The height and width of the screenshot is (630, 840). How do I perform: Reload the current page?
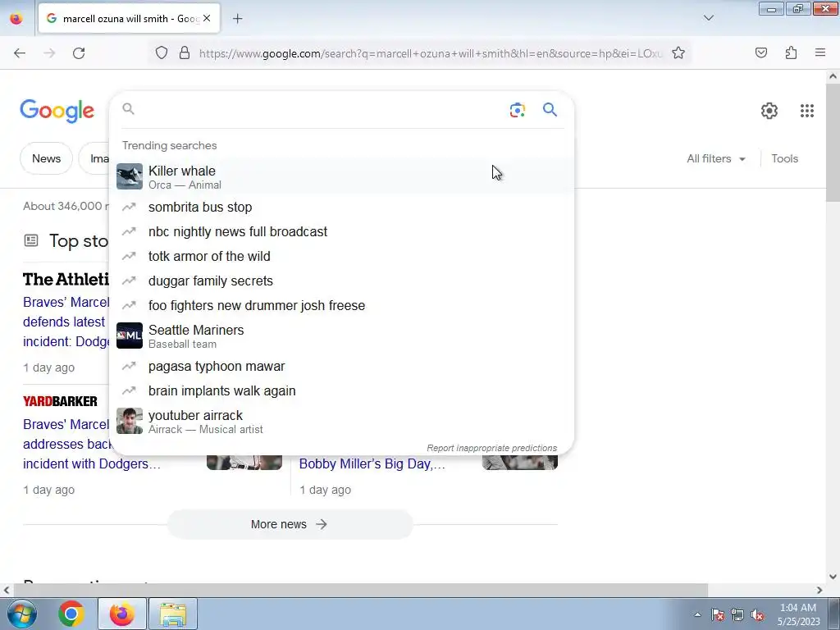click(x=79, y=53)
